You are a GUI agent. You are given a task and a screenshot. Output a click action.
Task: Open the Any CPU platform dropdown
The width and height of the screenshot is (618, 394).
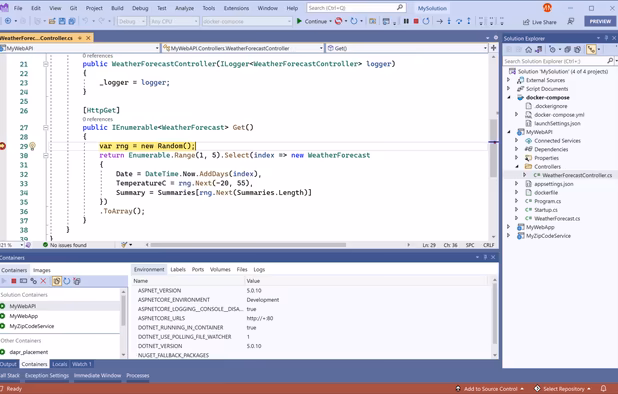tap(174, 21)
